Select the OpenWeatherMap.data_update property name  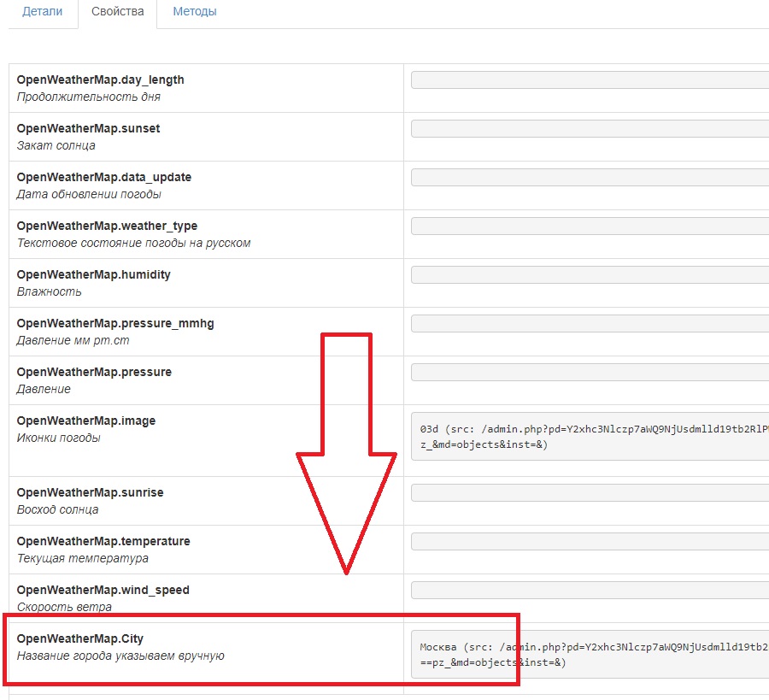tap(104, 177)
